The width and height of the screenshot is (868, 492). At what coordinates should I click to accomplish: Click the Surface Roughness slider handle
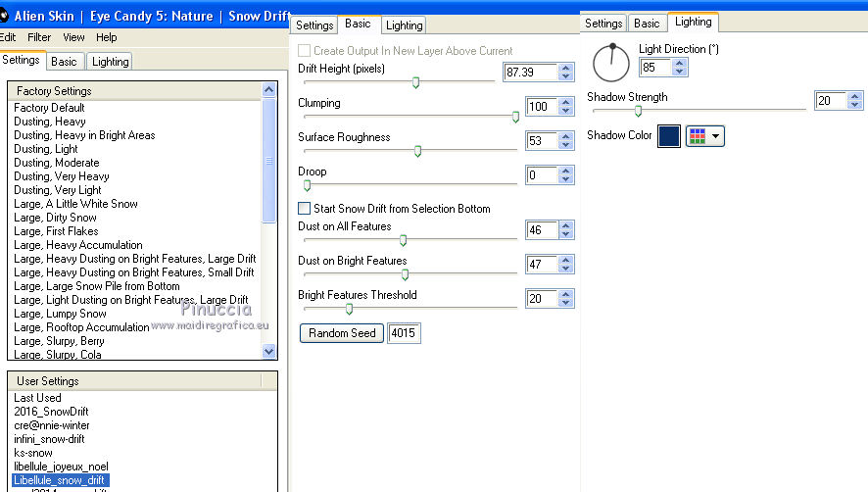[x=418, y=151]
